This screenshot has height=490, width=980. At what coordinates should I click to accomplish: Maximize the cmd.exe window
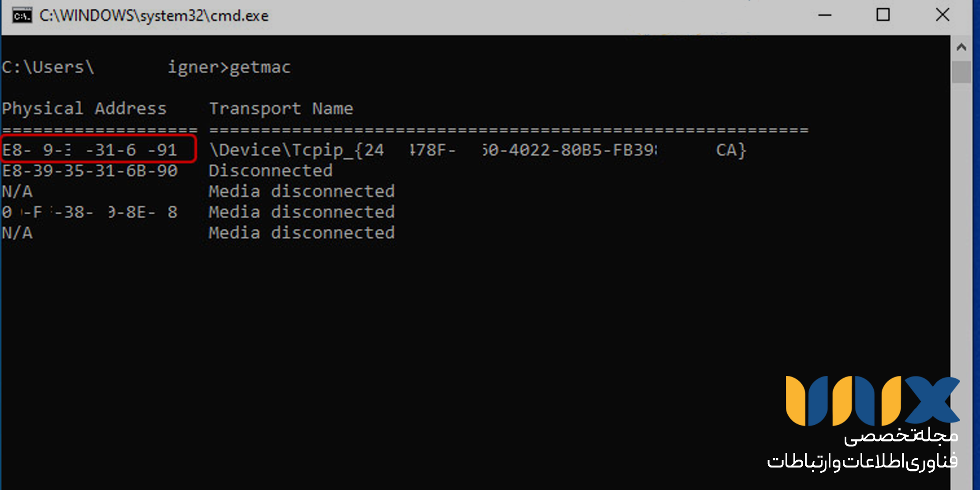(x=883, y=15)
